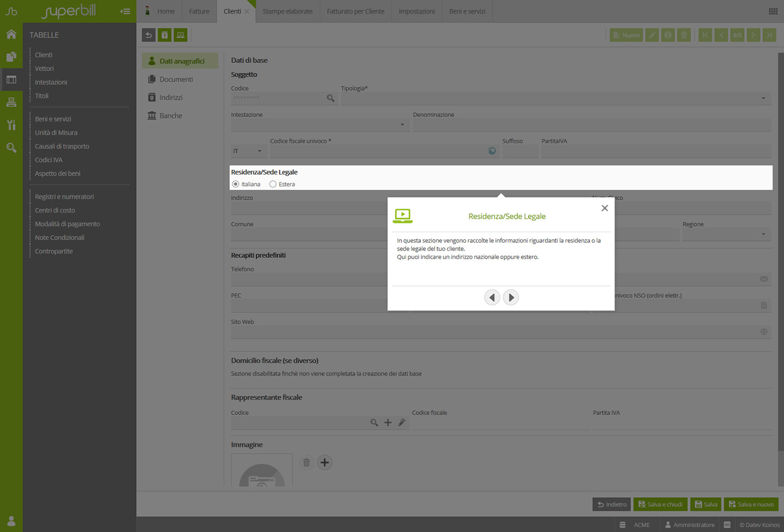Open Vettori in the Tabelle menu
This screenshot has width=784, height=532.
44,69
